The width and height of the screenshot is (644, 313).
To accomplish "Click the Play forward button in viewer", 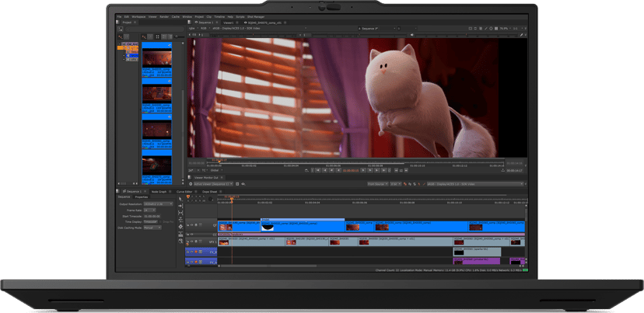I will pyautogui.click(x=363, y=170).
